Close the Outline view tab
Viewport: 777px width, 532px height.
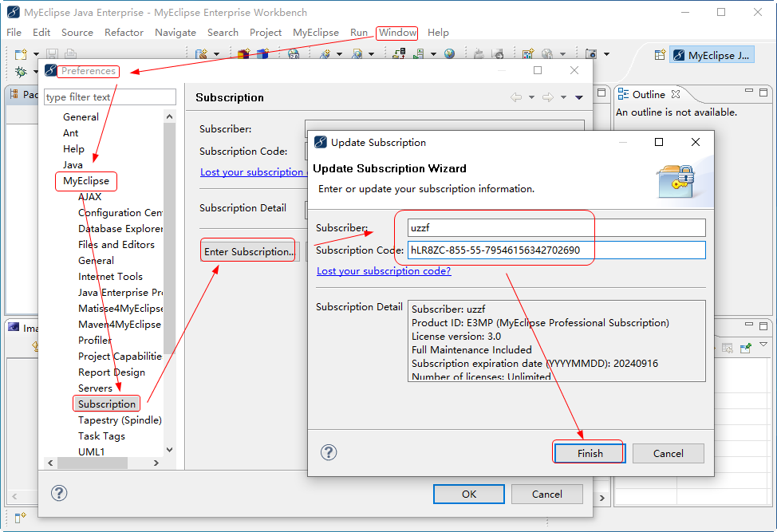(x=676, y=94)
